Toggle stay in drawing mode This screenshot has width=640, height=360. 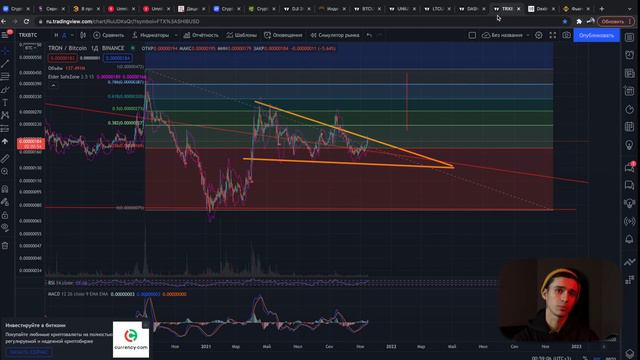pyautogui.click(x=5, y=202)
